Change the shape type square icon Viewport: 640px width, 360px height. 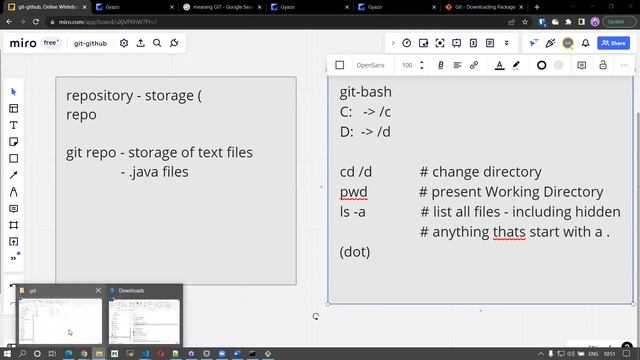(340, 65)
